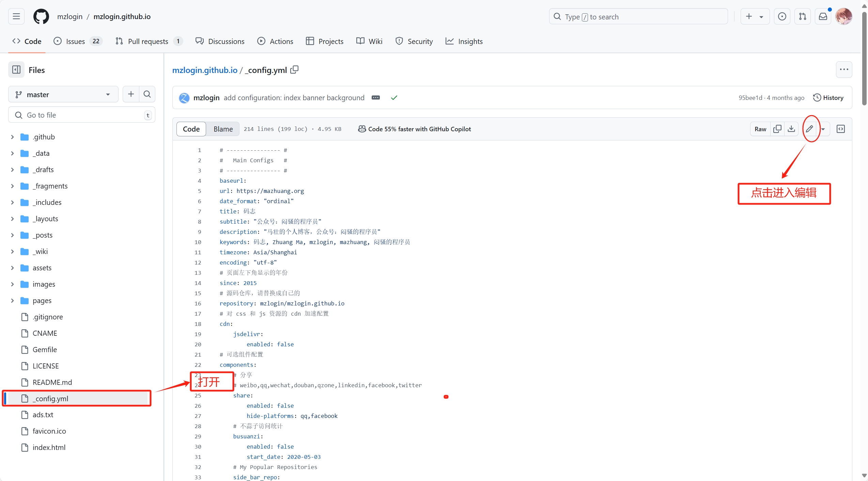Click the search files magnifier button

(147, 94)
